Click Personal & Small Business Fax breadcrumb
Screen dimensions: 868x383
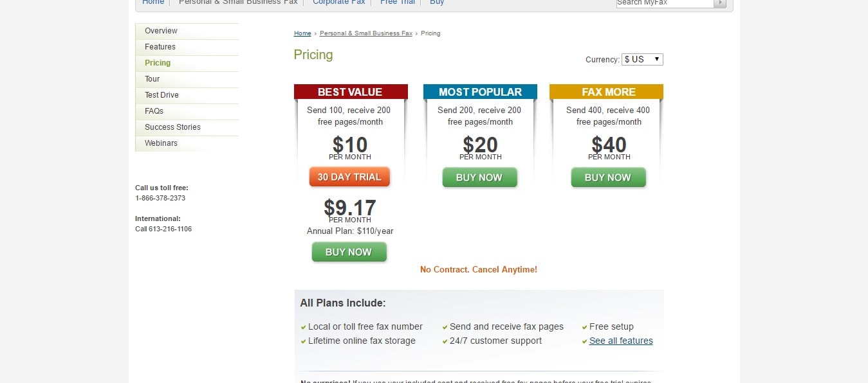coord(366,33)
